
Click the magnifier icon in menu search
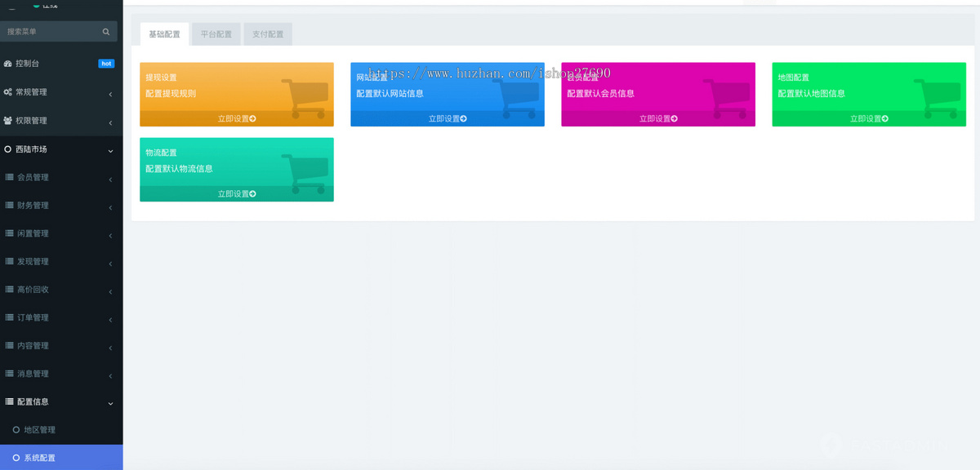(106, 32)
